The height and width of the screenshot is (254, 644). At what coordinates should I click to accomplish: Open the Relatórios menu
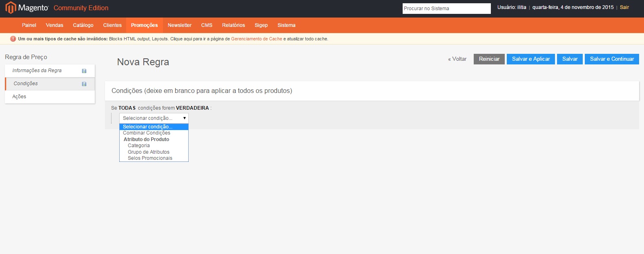pyautogui.click(x=234, y=25)
